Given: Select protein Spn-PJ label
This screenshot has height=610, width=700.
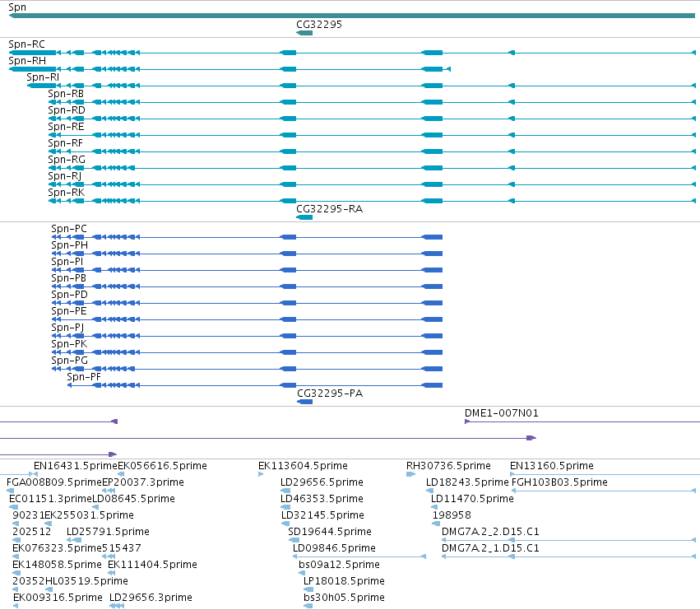Looking at the screenshot, I should coord(67,328).
